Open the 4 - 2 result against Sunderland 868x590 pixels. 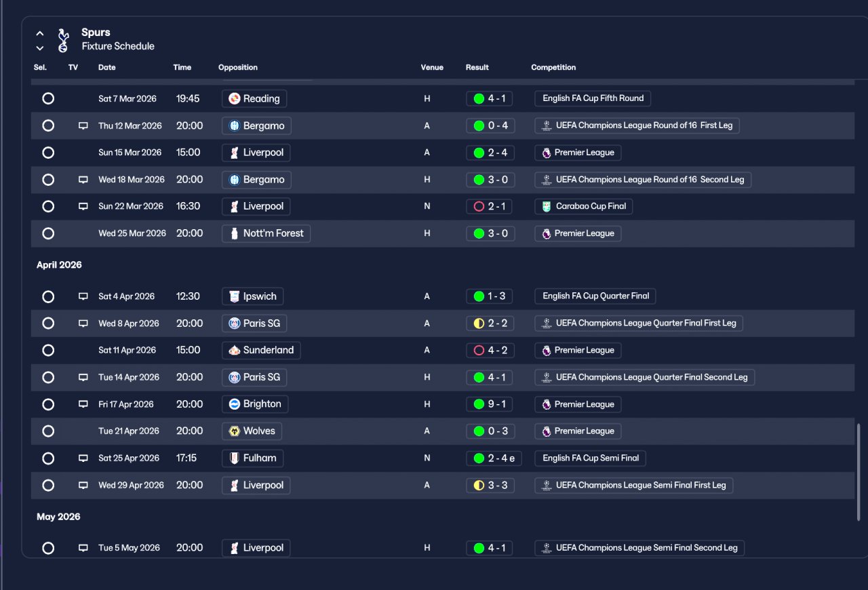point(490,351)
